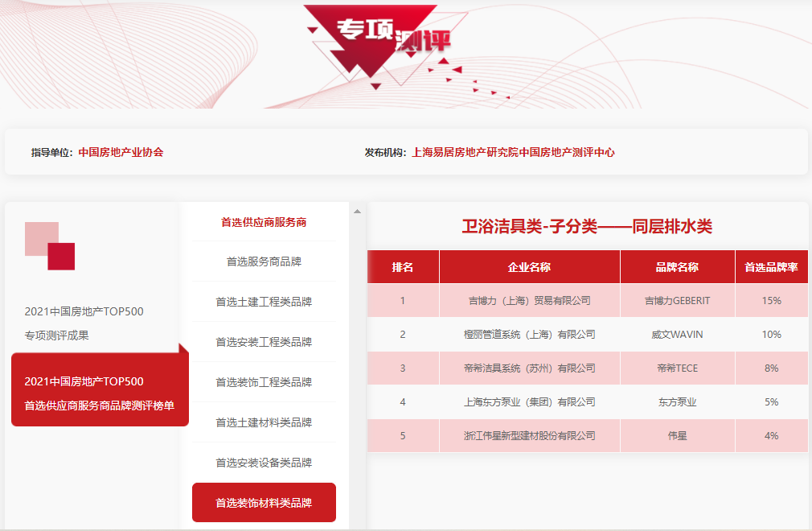Click 吉博力（上海）贸易有限公司 cell
This screenshot has width=812, height=531.
(x=529, y=300)
